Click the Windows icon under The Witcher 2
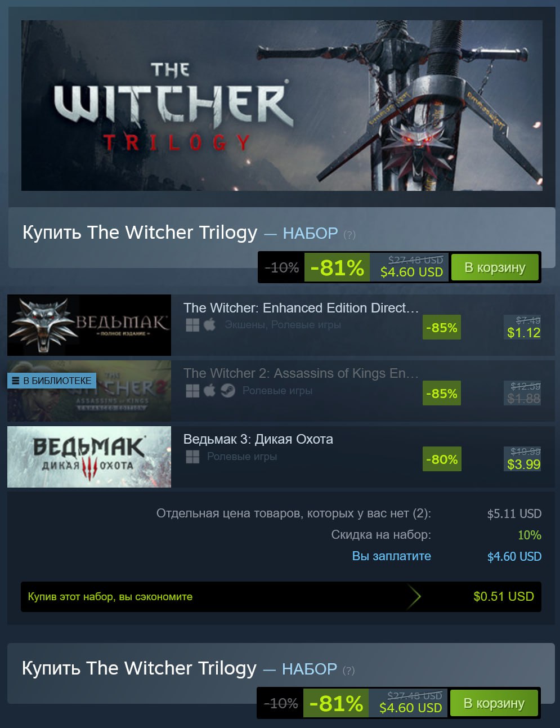The height and width of the screenshot is (728, 560). [x=192, y=391]
